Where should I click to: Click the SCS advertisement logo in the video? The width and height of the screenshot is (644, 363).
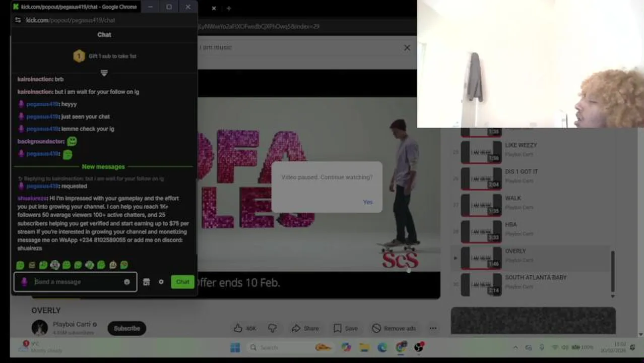click(x=400, y=260)
